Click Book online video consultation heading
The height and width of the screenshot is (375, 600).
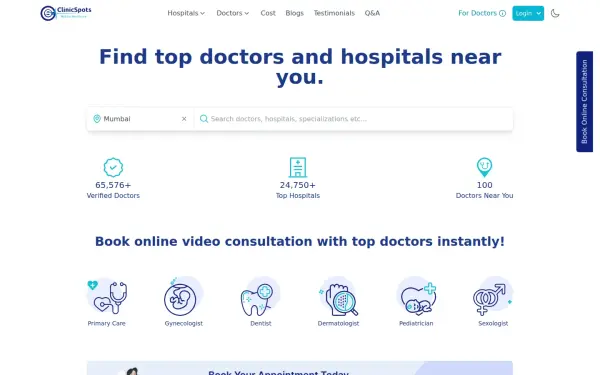point(300,241)
